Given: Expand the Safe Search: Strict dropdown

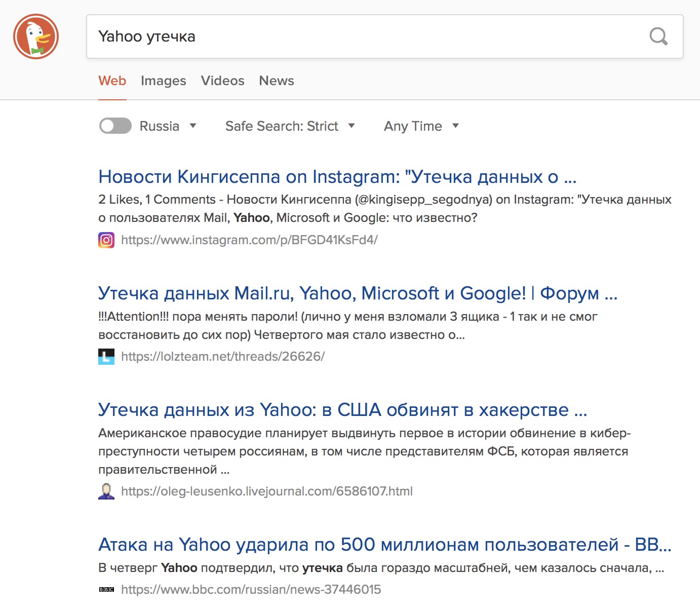Looking at the screenshot, I should pos(290,126).
